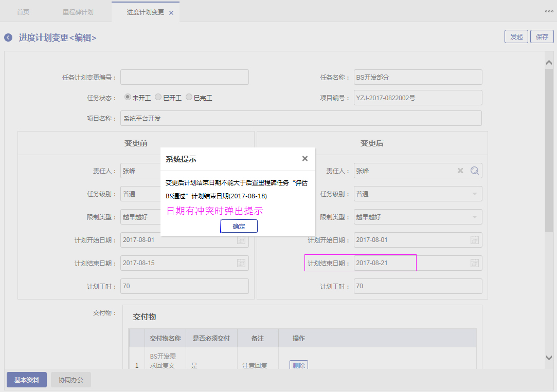
Task: Clear the 变更后 责任人 field with X icon
Action: 460,171
